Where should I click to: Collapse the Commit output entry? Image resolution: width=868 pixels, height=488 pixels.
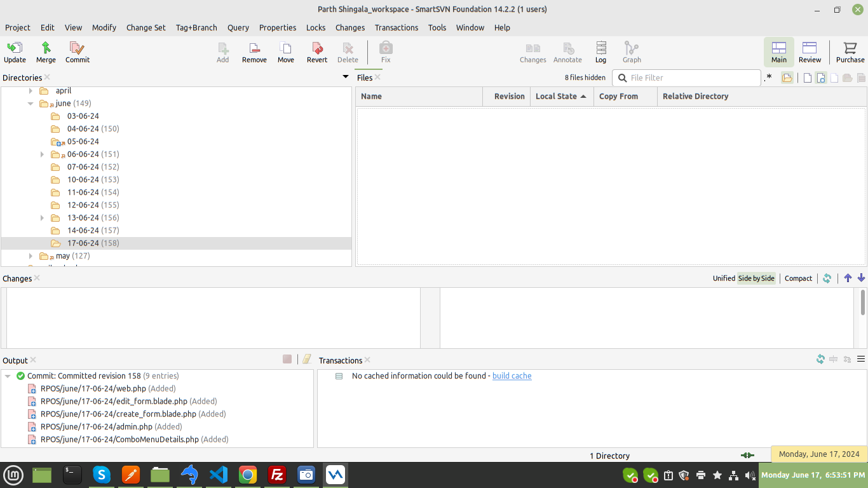(8, 376)
